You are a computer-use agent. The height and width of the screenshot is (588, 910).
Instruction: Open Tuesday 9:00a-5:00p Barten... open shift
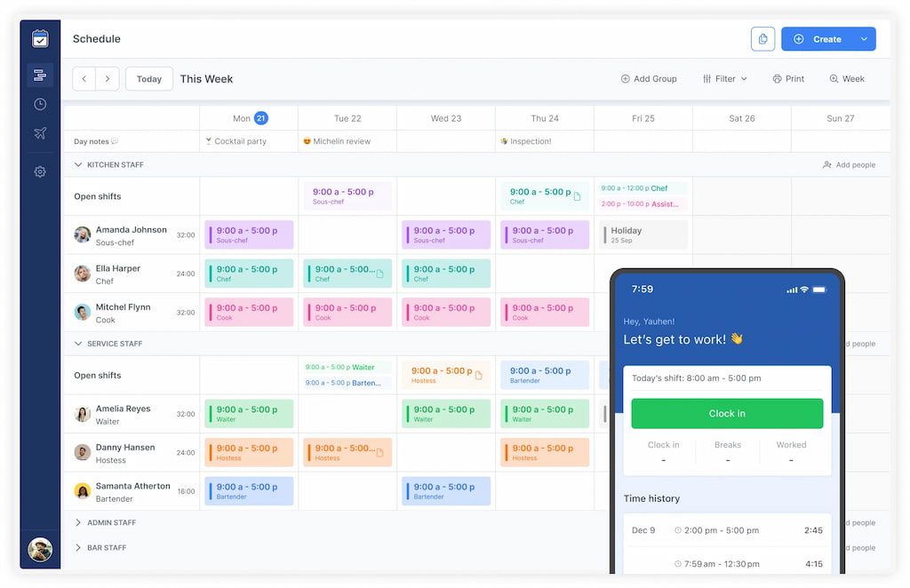pyautogui.click(x=347, y=383)
